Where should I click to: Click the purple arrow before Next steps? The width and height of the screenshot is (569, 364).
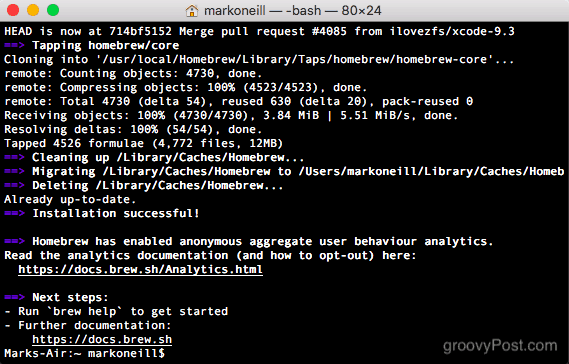[14, 297]
